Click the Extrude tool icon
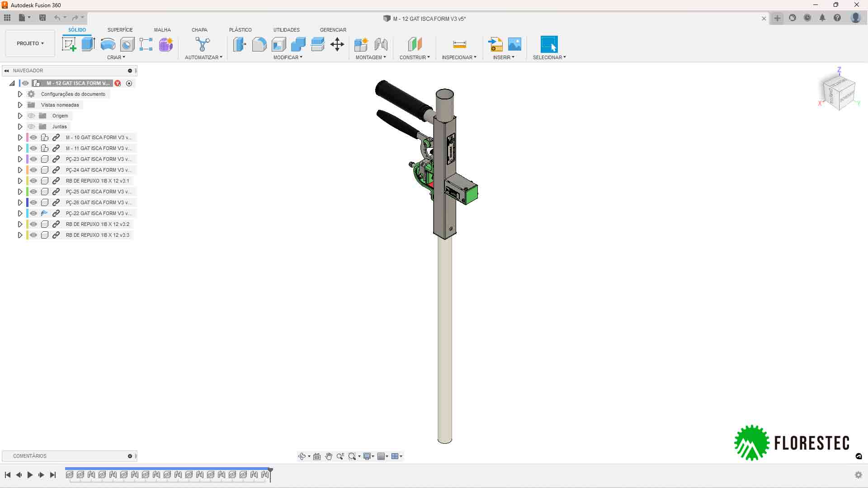Image resolution: width=868 pixels, height=488 pixels. (88, 44)
